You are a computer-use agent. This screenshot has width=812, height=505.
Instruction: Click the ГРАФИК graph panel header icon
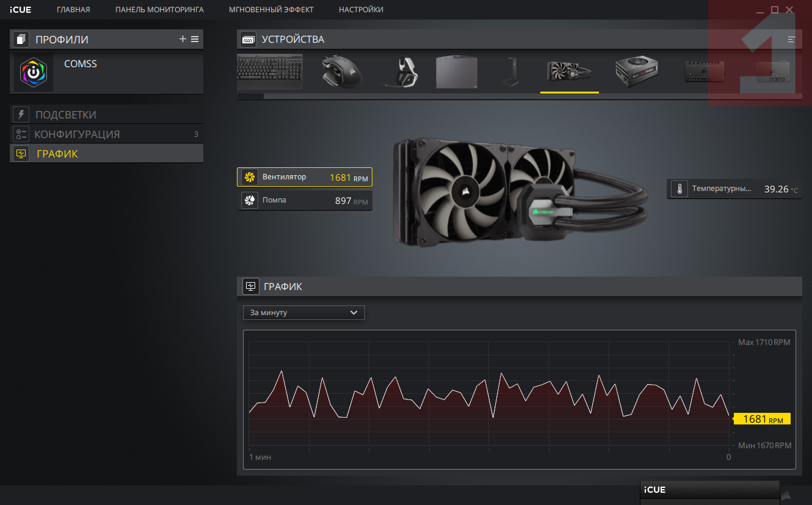coord(250,286)
